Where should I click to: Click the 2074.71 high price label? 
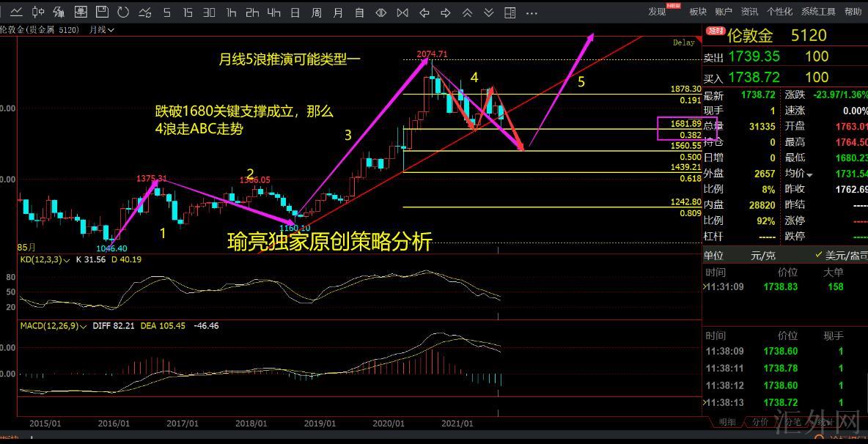point(432,53)
